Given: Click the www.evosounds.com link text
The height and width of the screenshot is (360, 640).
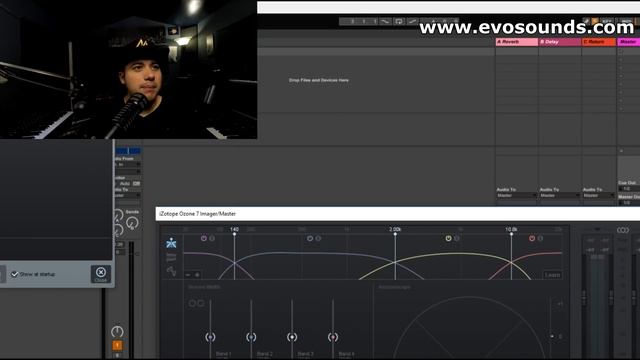Looking at the screenshot, I should pos(527,27).
